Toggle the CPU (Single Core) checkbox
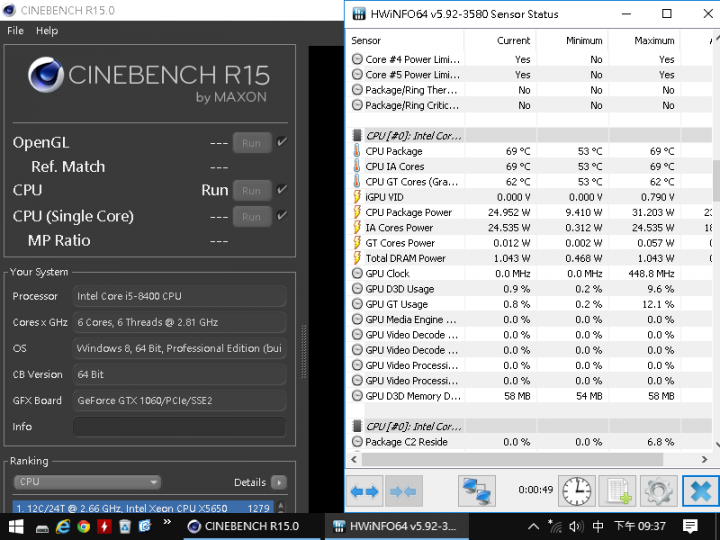This screenshot has height=540, width=720. tap(282, 215)
